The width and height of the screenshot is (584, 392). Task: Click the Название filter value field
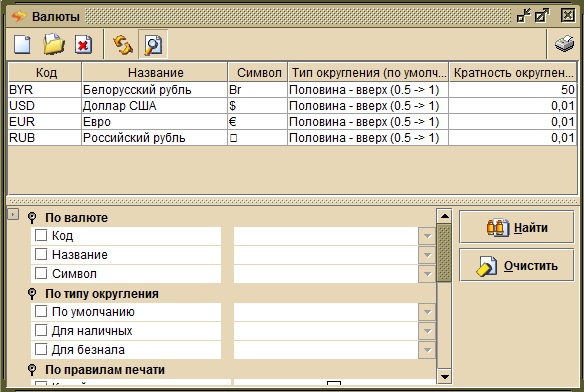click(326, 255)
